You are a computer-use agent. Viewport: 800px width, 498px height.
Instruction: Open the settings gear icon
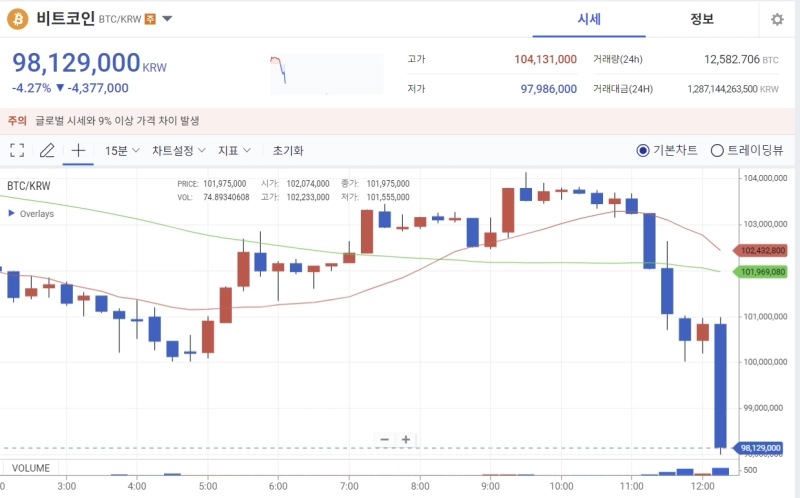(x=777, y=19)
